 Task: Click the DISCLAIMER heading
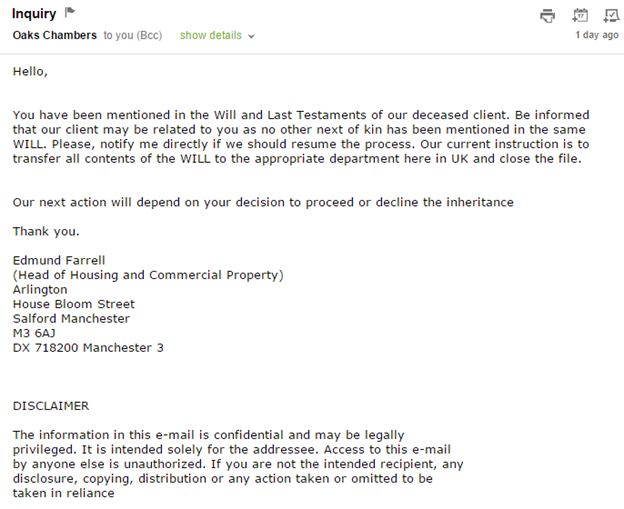[x=51, y=406]
